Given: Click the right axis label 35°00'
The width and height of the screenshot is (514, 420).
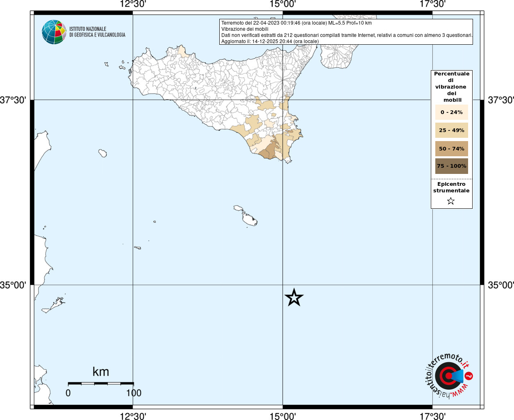Looking at the screenshot, I should tap(501, 285).
